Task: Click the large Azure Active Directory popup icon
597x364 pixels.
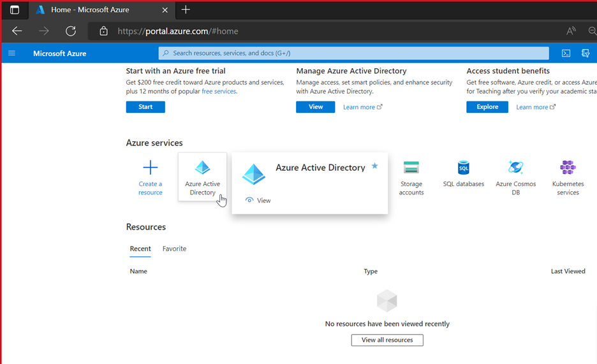Action: coord(254,174)
